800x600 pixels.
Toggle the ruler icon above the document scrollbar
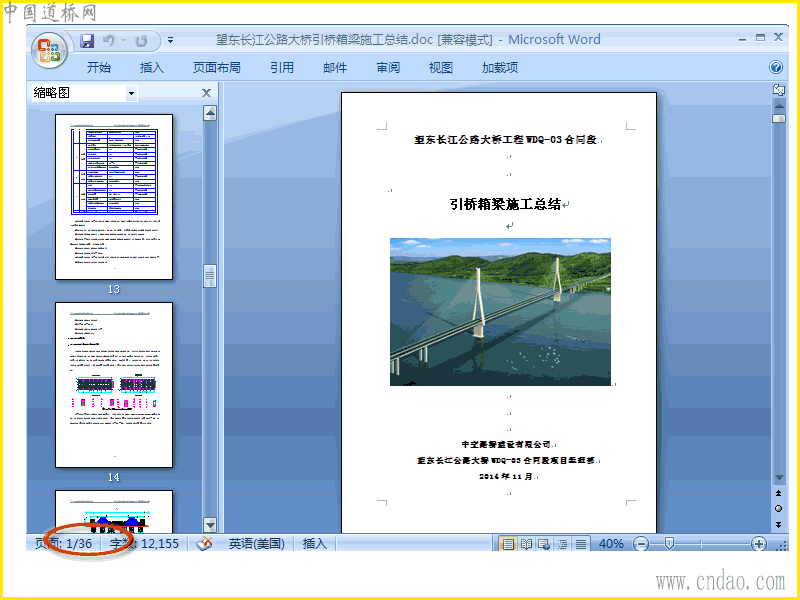(779, 90)
